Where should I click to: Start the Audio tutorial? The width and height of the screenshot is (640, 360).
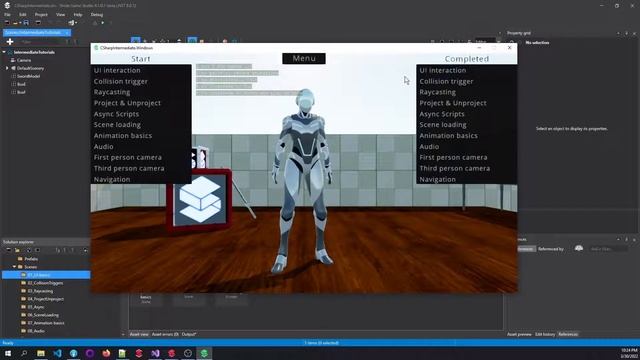[x=104, y=147]
